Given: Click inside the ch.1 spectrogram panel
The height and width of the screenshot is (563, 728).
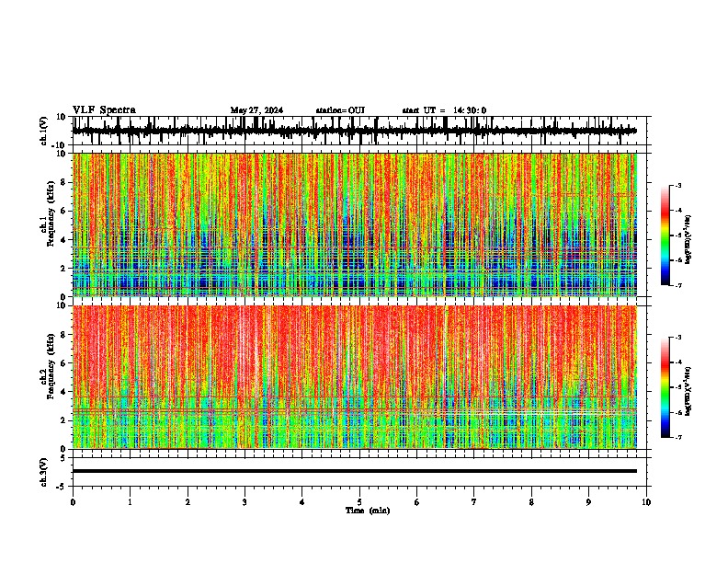Looking at the screenshot, I should pos(354,224).
